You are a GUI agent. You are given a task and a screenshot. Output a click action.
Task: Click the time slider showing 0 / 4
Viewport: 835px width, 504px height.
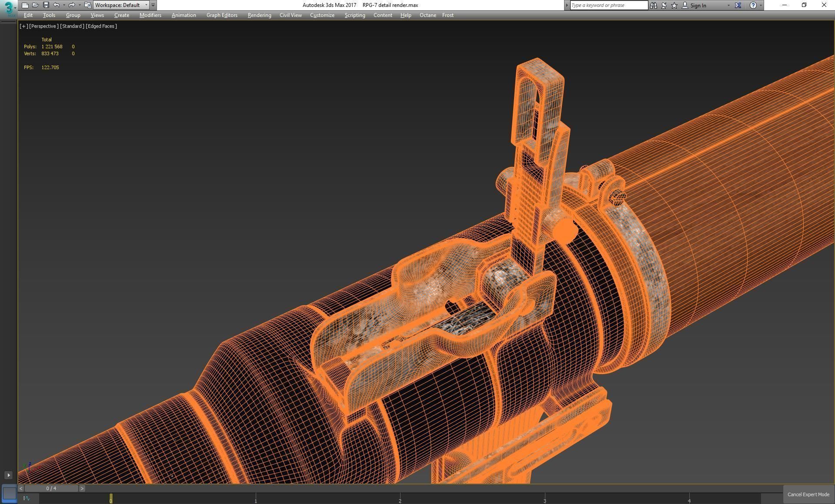point(51,488)
